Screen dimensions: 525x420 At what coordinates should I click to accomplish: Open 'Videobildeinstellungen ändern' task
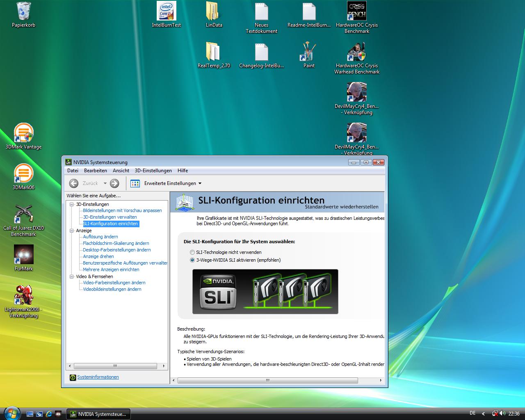[x=112, y=289]
